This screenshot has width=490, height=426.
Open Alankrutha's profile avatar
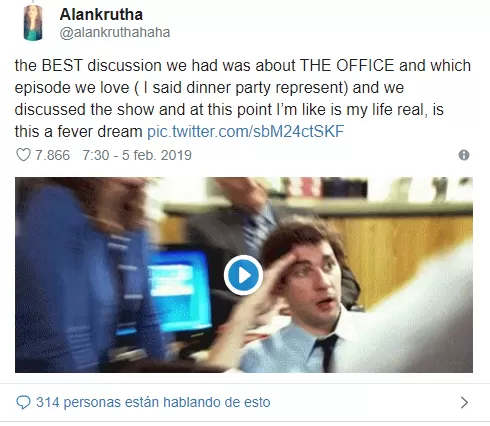pyautogui.click(x=33, y=23)
